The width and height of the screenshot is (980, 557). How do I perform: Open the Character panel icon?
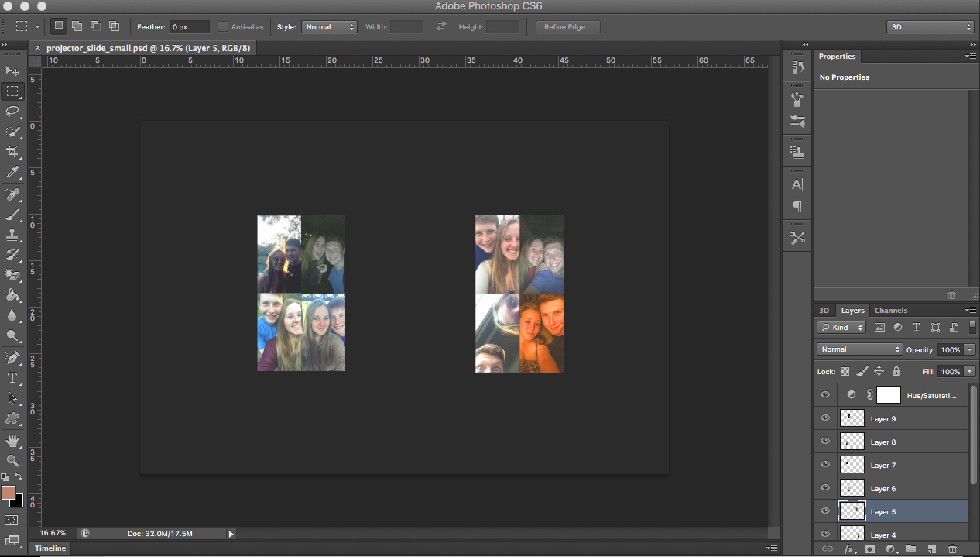tap(797, 185)
